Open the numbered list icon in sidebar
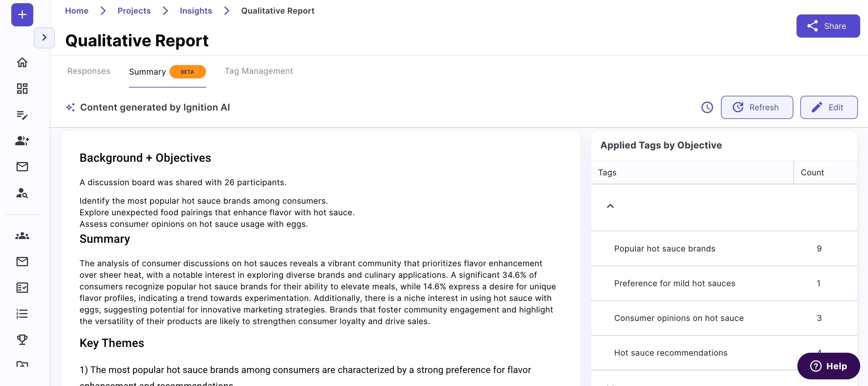The image size is (868, 386). coord(22,314)
